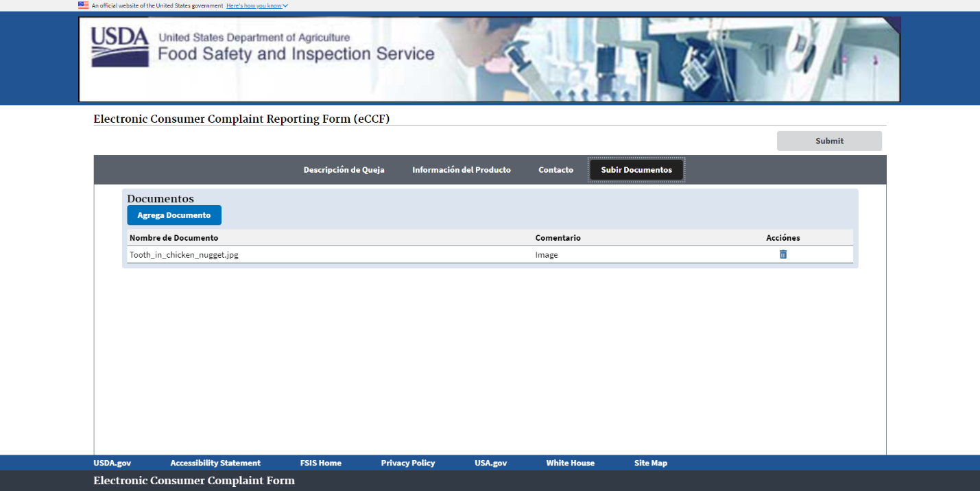Switch to Información del Producto tab
980x491 pixels.
(x=462, y=170)
